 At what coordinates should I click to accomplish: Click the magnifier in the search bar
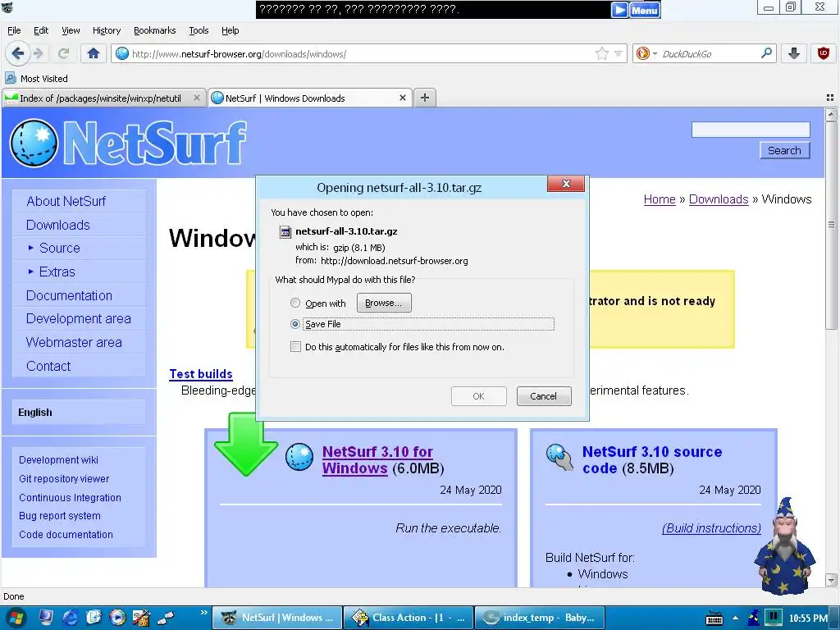pyautogui.click(x=767, y=53)
